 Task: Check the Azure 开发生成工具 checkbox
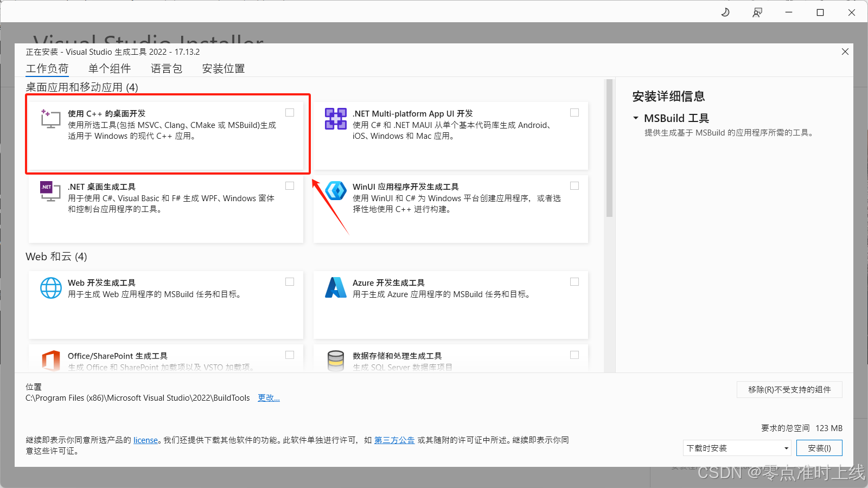[x=575, y=282]
